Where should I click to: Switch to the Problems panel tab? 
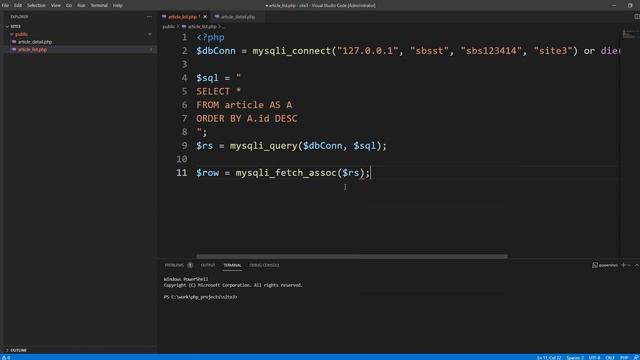[174, 265]
